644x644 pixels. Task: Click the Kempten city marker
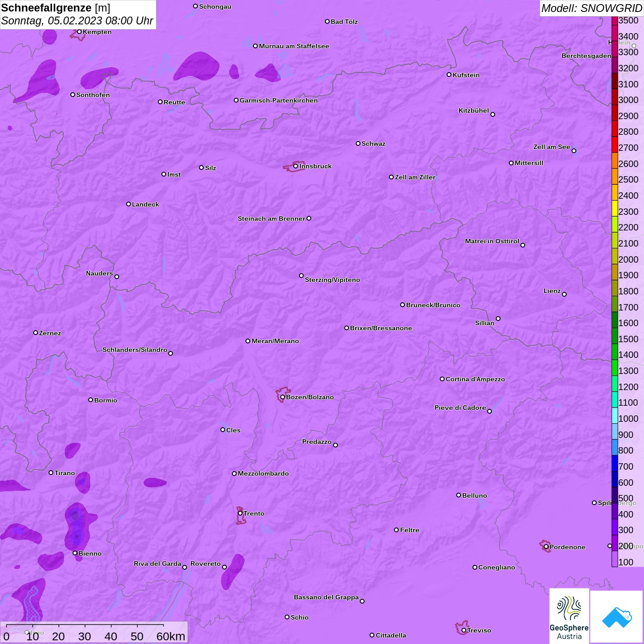[79, 32]
